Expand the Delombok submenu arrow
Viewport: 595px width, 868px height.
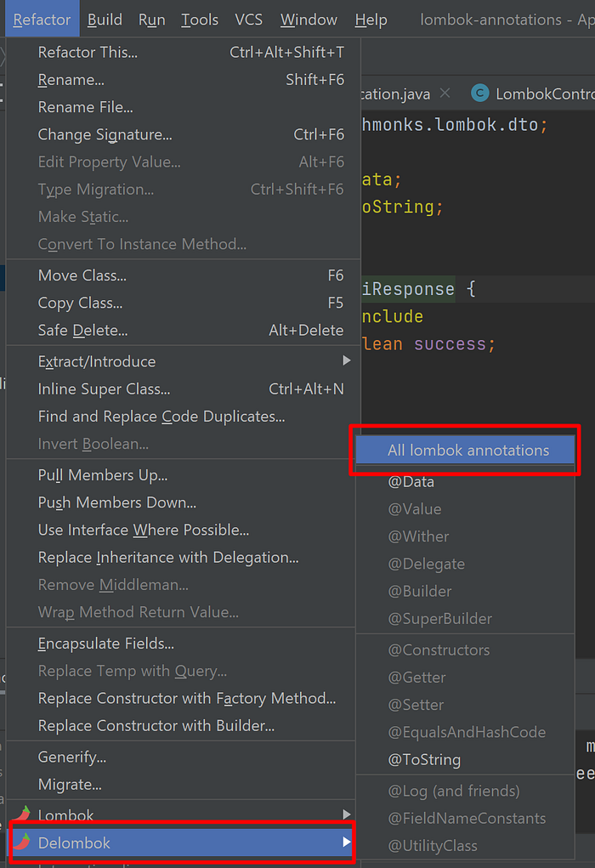point(347,842)
